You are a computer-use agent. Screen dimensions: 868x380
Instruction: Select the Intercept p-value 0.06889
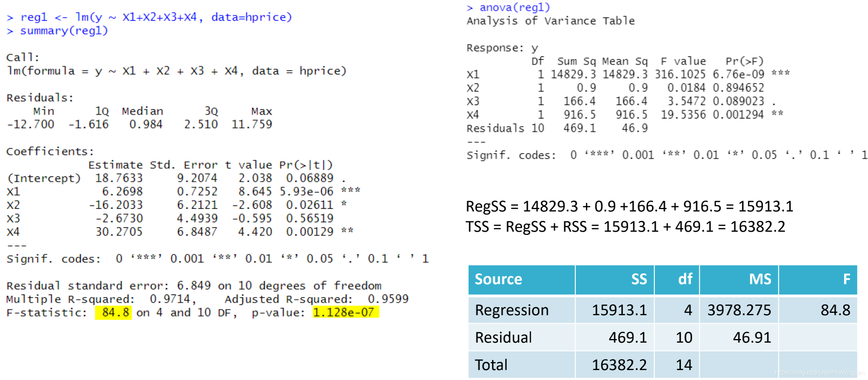pos(309,178)
